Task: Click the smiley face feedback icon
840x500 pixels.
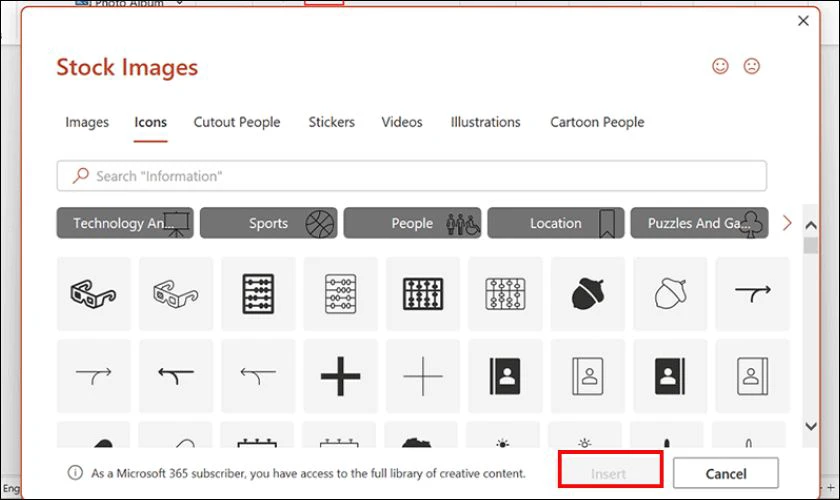Action: 720,66
